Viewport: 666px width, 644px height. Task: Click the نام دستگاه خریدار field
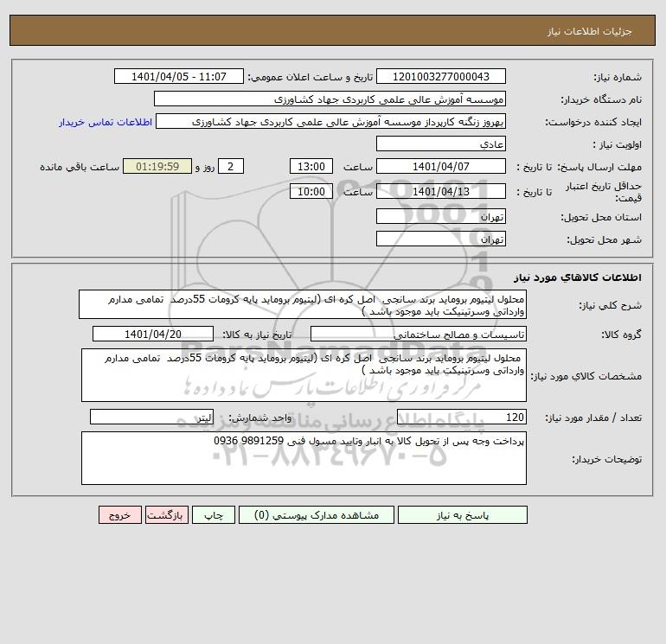[x=330, y=99]
